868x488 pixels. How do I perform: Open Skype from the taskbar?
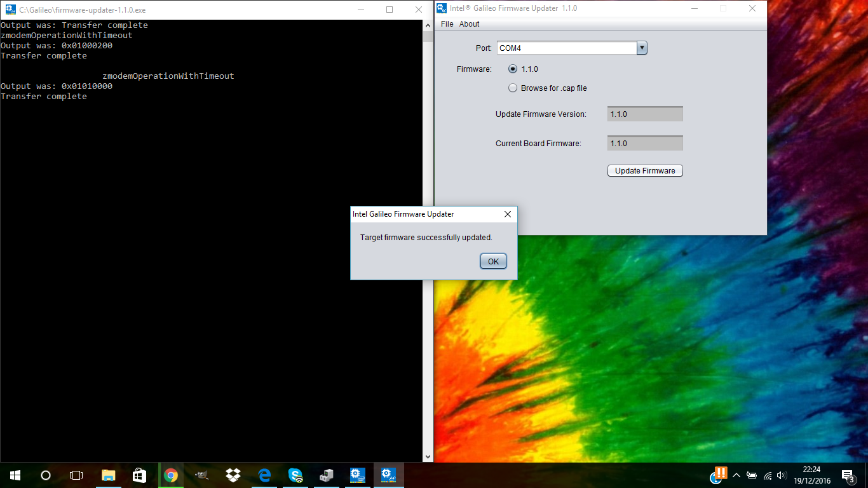click(295, 475)
